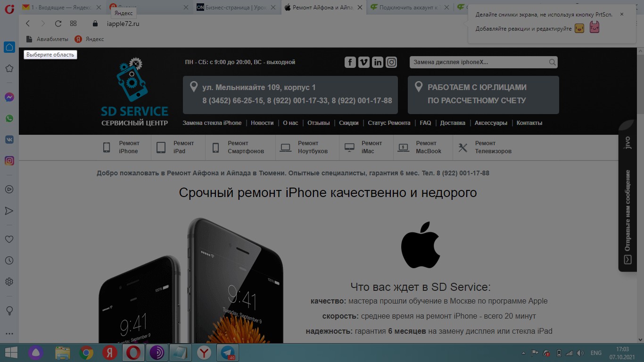Screen dimensions: 644x362
Task: Click the SD Service logo
Action: click(135, 92)
